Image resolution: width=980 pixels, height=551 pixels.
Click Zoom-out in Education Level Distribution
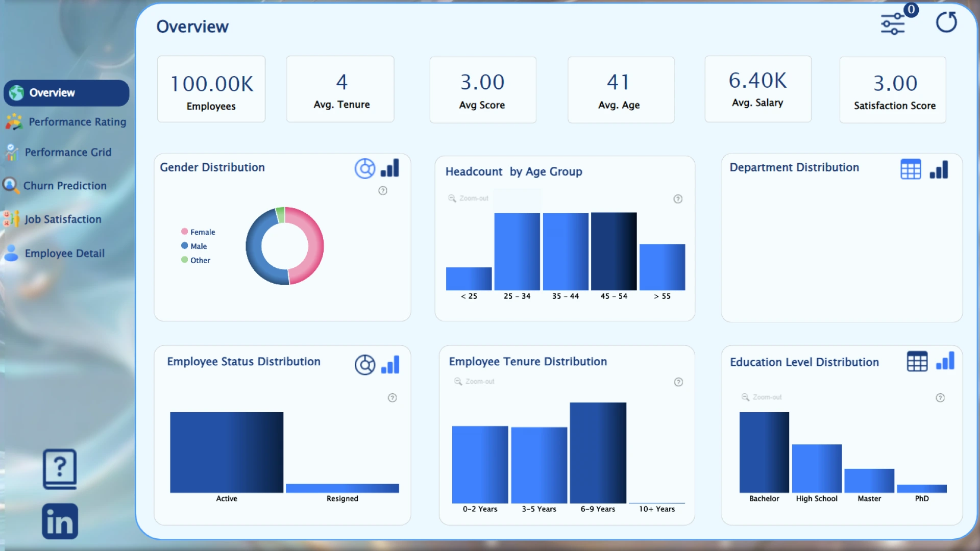click(x=762, y=397)
